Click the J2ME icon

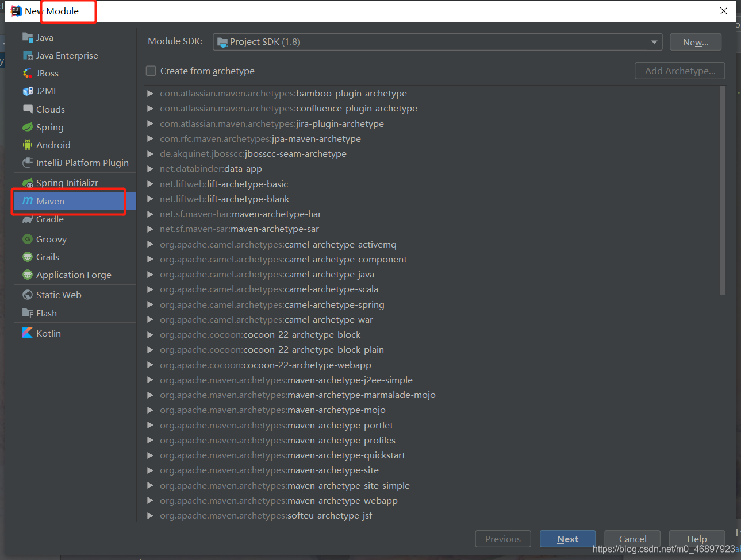point(28,91)
